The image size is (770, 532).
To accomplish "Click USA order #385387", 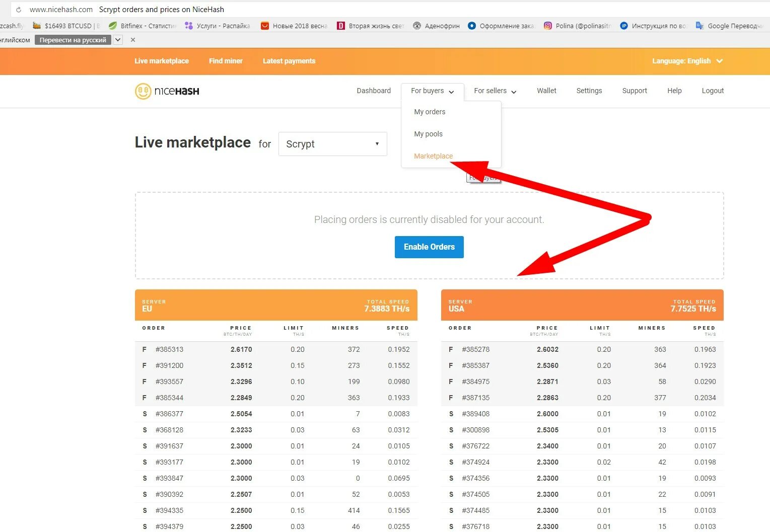I will (582, 365).
